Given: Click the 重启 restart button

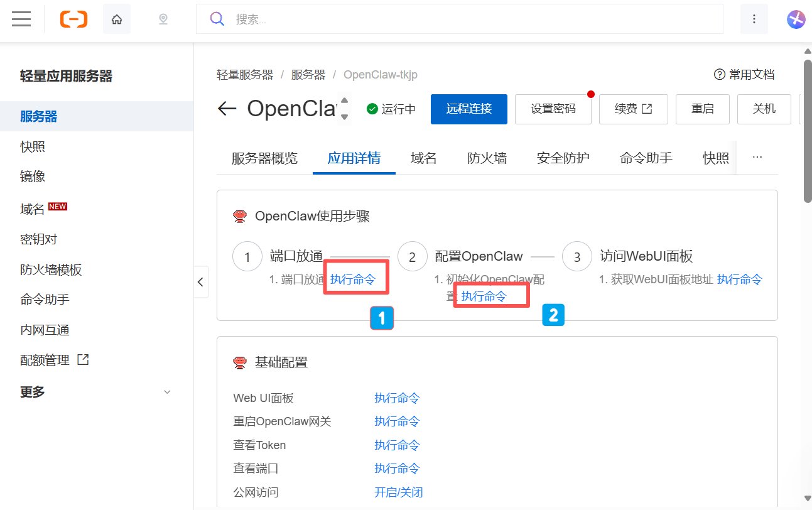Looking at the screenshot, I should click(703, 109).
